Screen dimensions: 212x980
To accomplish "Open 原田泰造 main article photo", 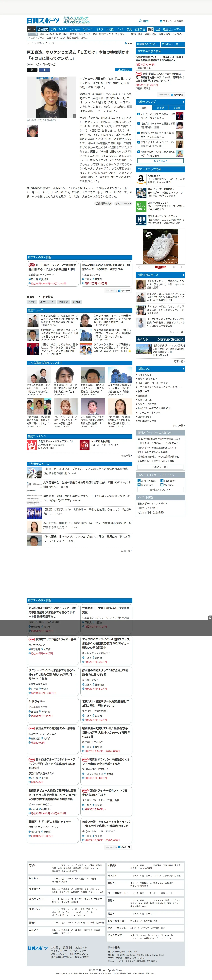I will pos(51,97).
